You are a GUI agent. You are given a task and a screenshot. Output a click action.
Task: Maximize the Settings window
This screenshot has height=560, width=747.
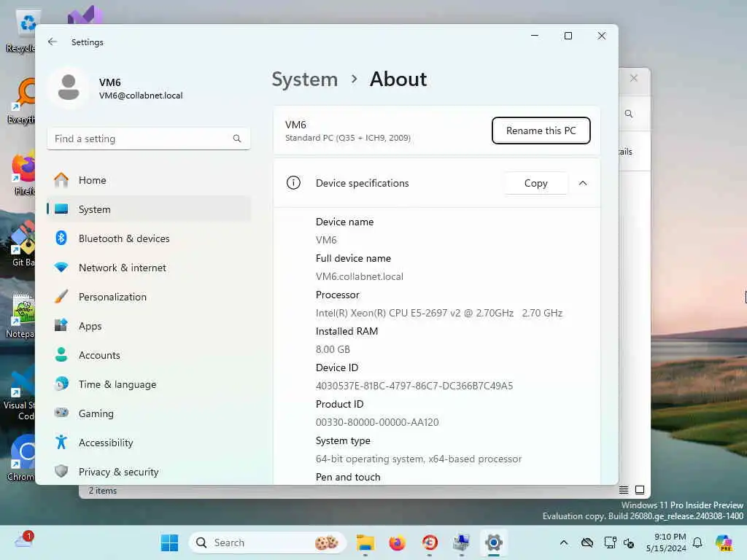click(x=568, y=36)
